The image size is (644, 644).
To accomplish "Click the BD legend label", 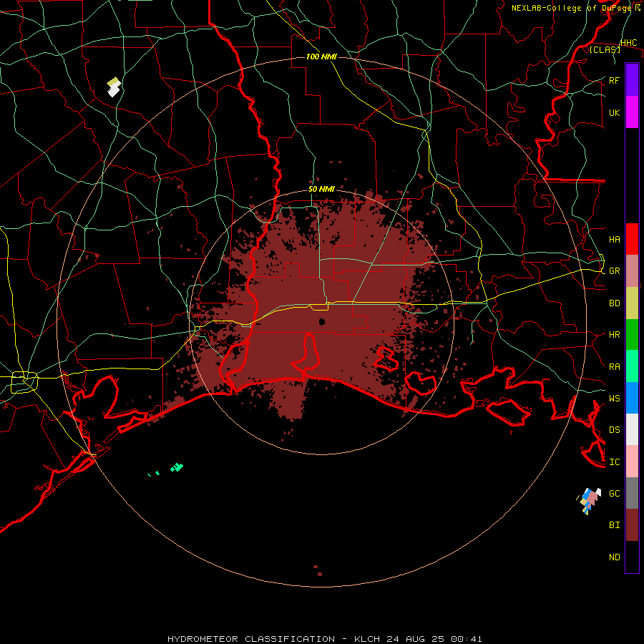I will point(614,303).
